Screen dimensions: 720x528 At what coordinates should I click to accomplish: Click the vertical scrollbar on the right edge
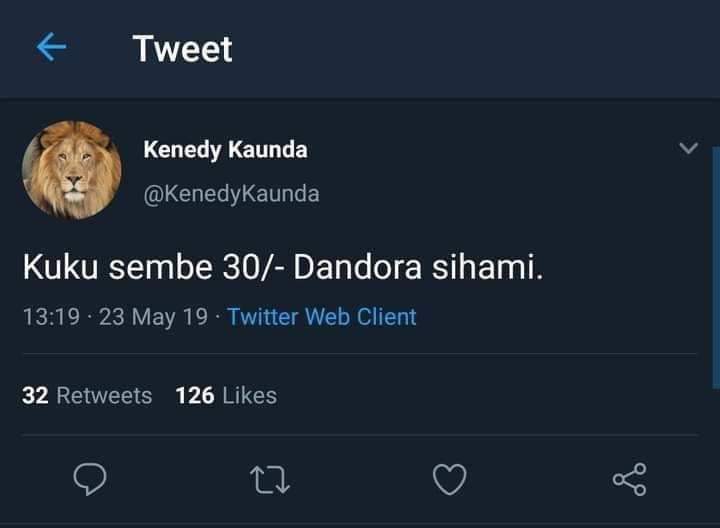(716, 268)
